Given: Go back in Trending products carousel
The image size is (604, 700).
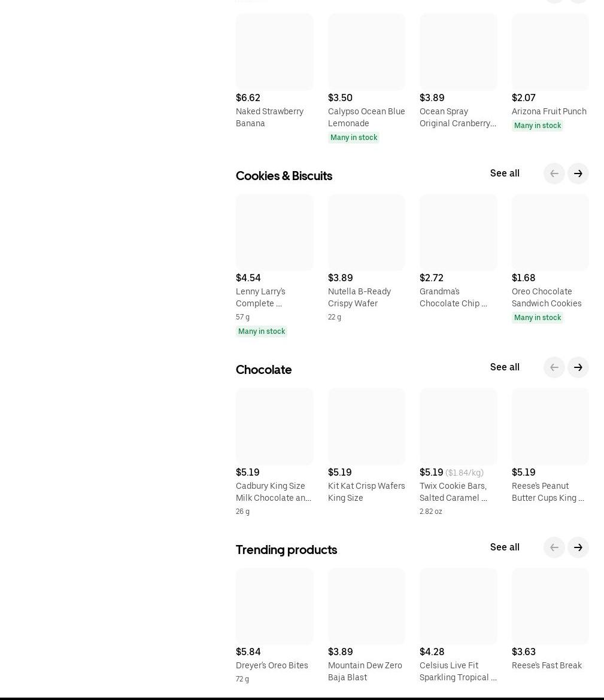Looking at the screenshot, I should coord(554,547).
